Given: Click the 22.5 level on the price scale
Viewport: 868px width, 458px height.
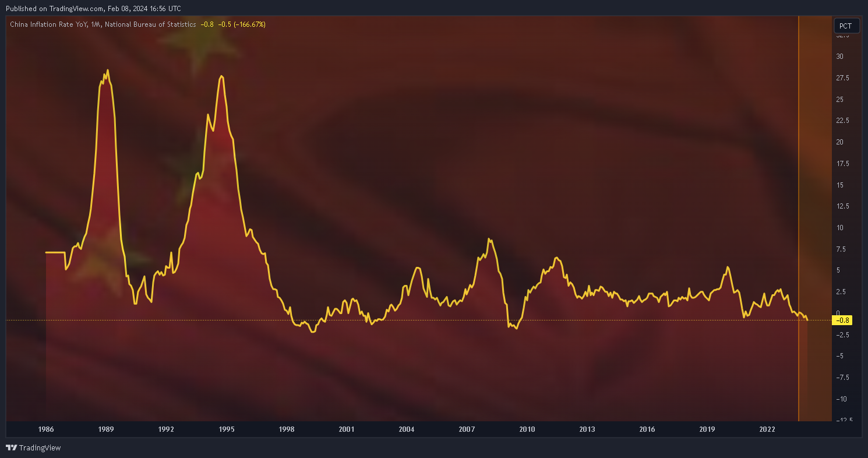Looking at the screenshot, I should (x=843, y=121).
